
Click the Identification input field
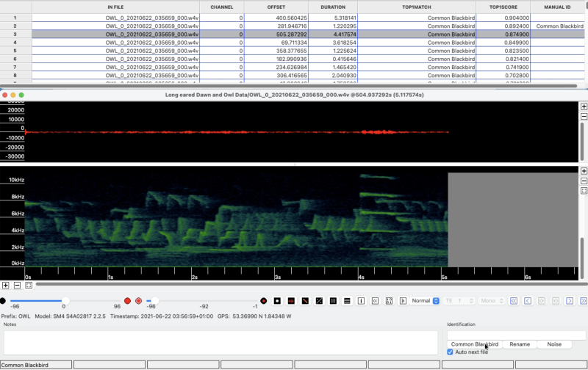(516, 335)
